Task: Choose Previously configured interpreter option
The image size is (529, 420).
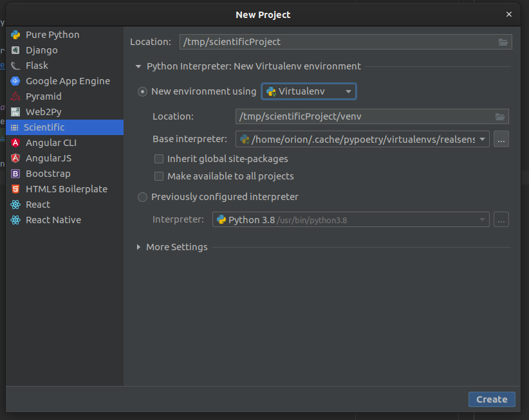Action: coord(143,197)
